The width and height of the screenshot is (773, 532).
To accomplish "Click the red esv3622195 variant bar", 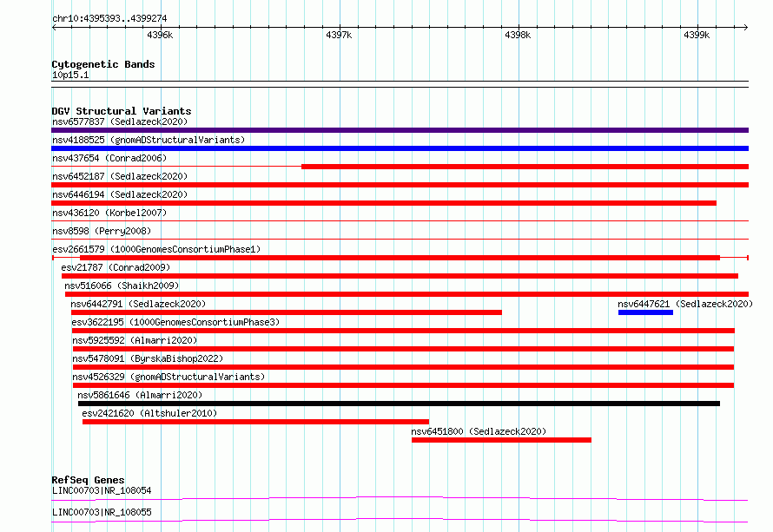I will [x=403, y=331].
